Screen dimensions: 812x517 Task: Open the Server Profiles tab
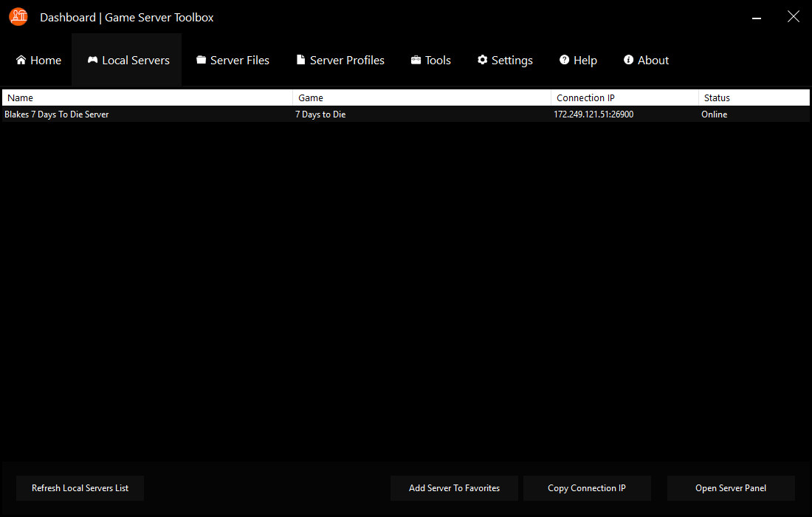(340, 60)
